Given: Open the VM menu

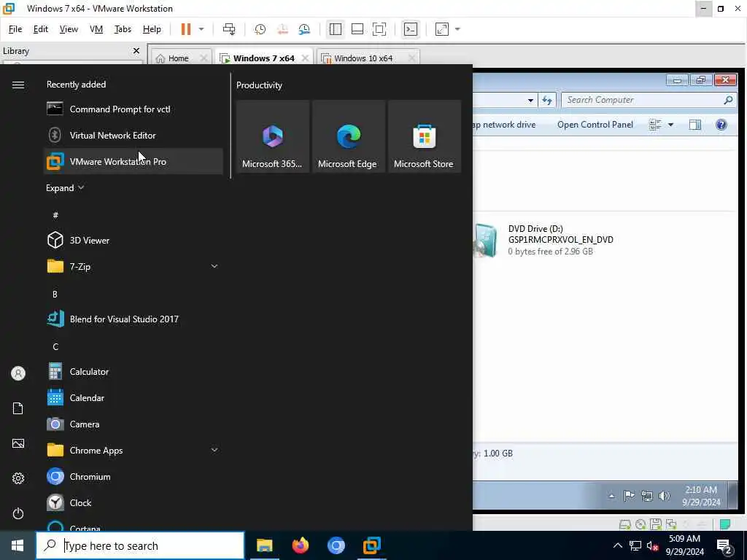Looking at the screenshot, I should [x=96, y=29].
